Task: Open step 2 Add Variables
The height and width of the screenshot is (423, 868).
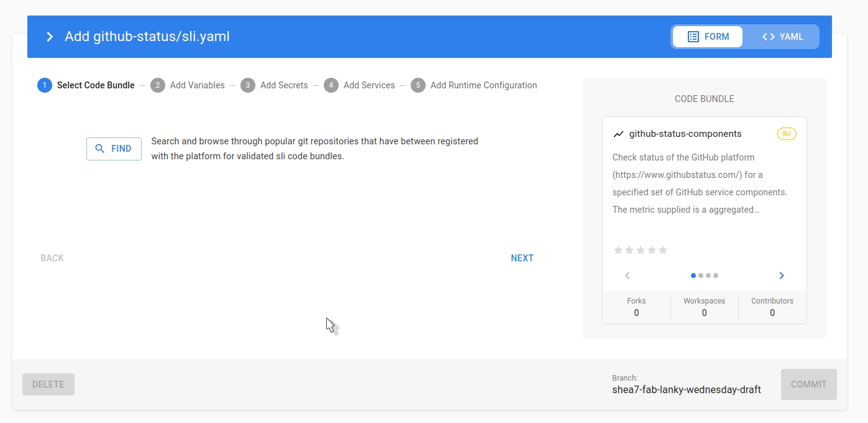Action: click(x=189, y=85)
